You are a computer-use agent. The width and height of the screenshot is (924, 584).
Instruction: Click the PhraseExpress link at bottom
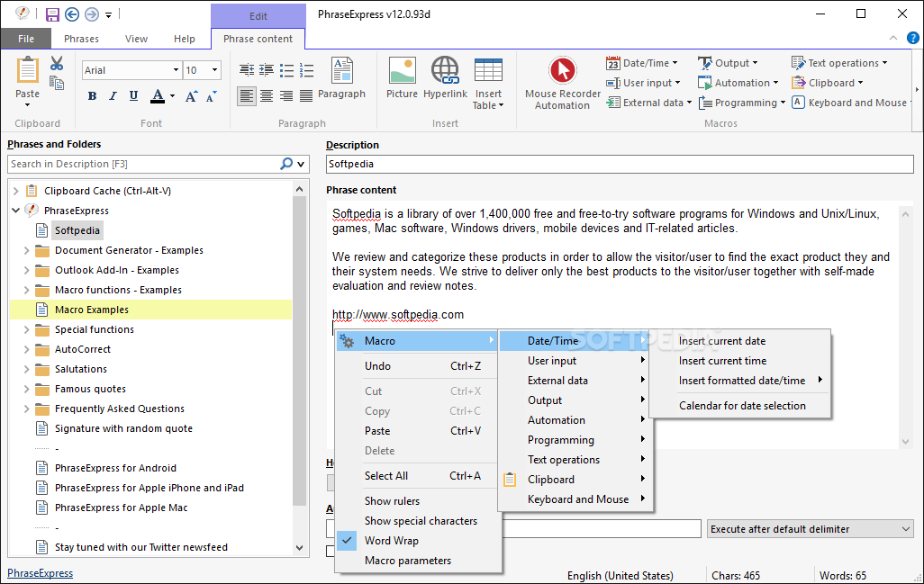pos(40,573)
